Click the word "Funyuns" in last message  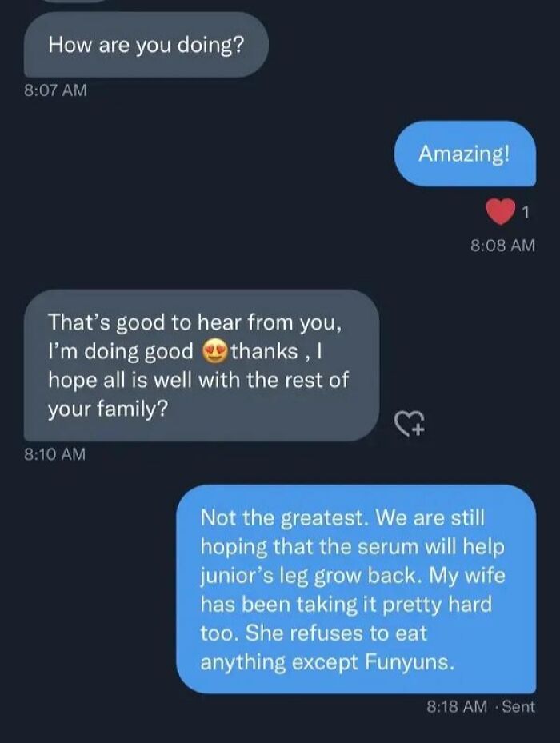tap(409, 662)
